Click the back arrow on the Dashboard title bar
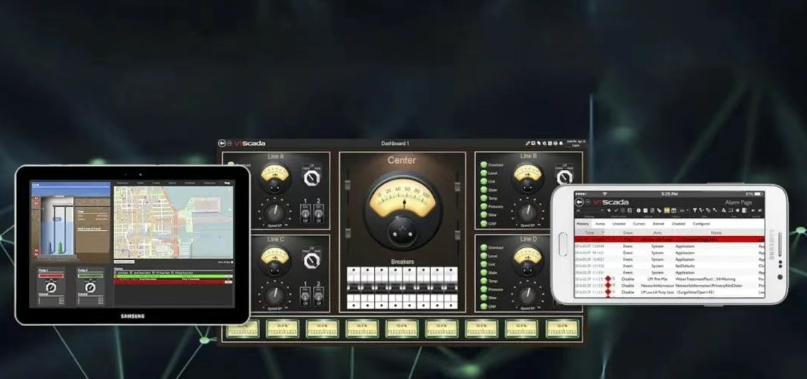Viewport: 807px width, 379px height. (x=222, y=143)
